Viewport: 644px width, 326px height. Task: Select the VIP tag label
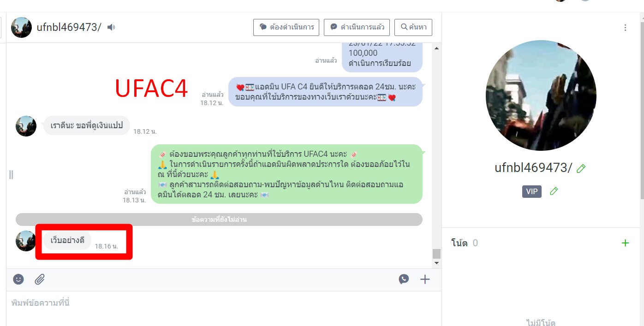[x=531, y=191]
